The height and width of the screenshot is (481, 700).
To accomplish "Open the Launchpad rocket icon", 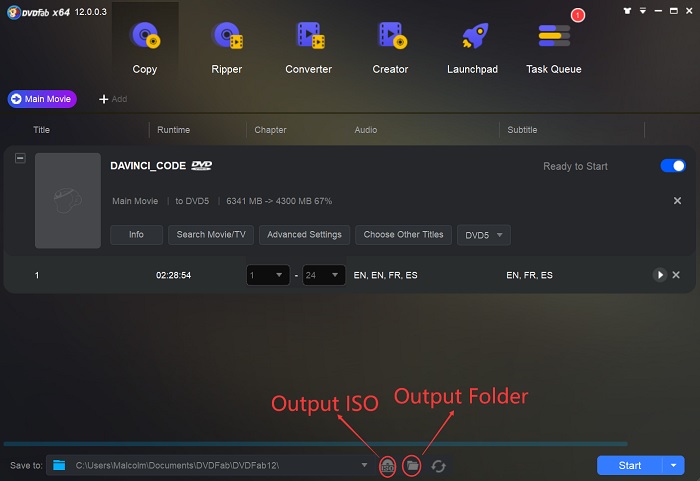I will click(x=475, y=36).
